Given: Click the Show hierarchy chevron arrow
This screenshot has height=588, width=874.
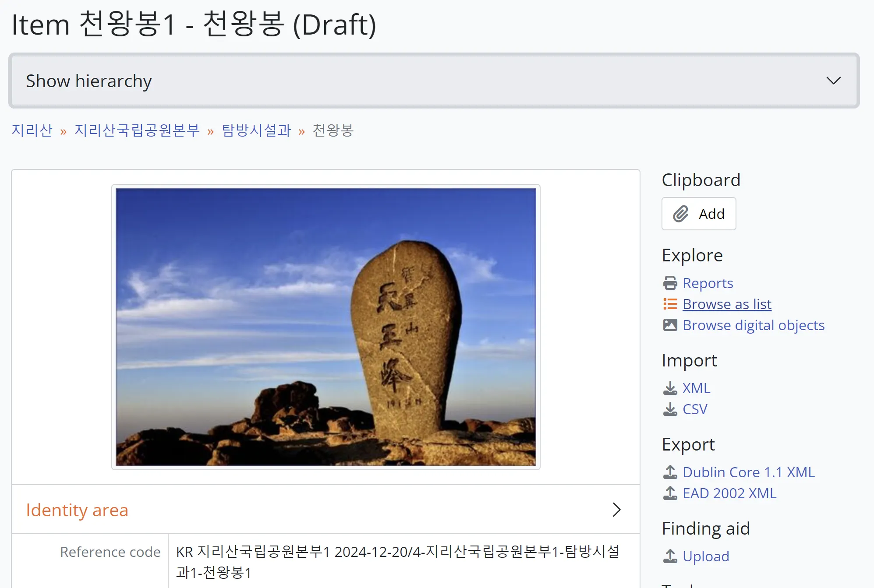Looking at the screenshot, I should coord(833,81).
